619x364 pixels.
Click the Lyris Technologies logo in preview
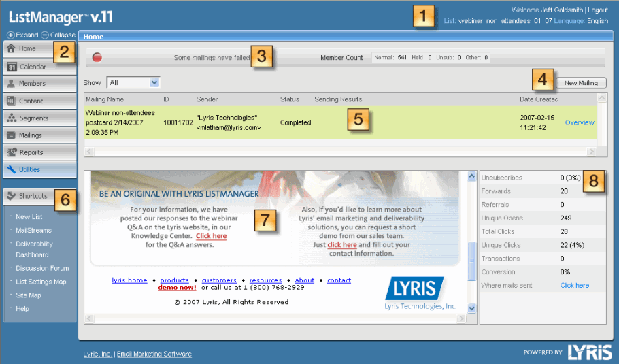[420, 293]
